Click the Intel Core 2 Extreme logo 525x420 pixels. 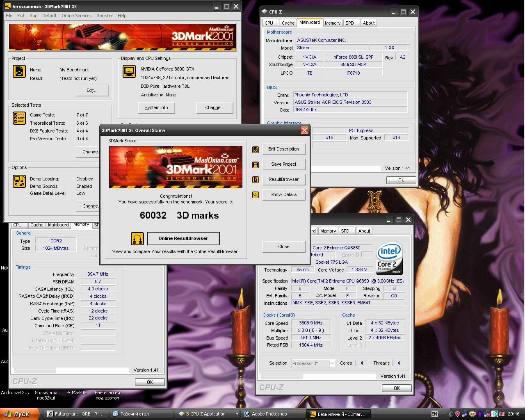point(389,258)
